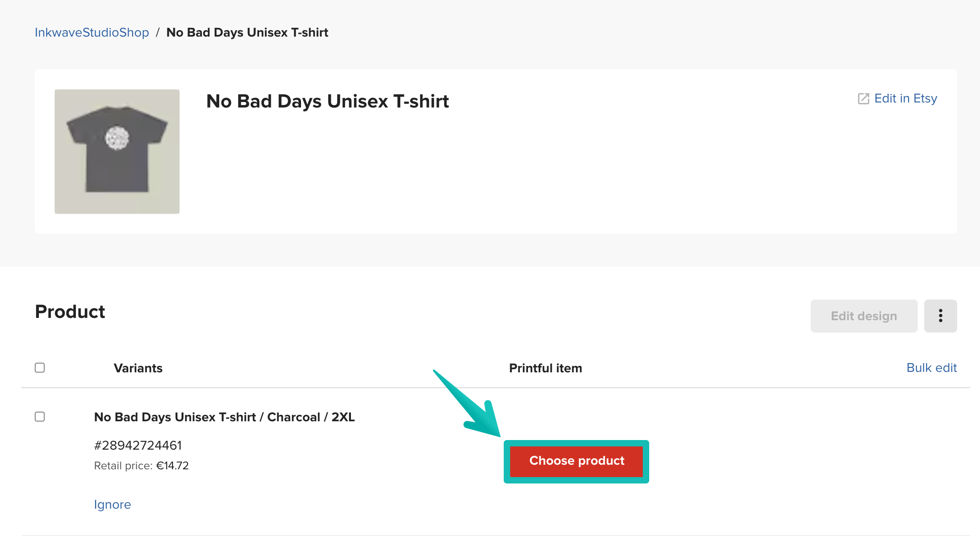Click the Choose product button

(x=576, y=461)
